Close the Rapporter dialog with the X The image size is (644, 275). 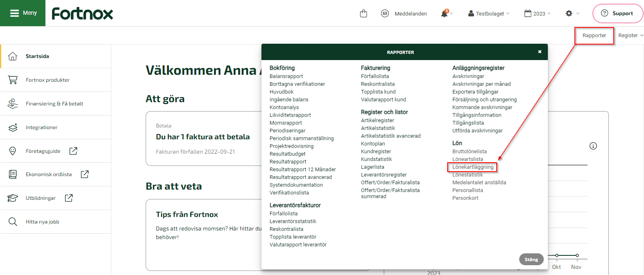[x=540, y=52]
